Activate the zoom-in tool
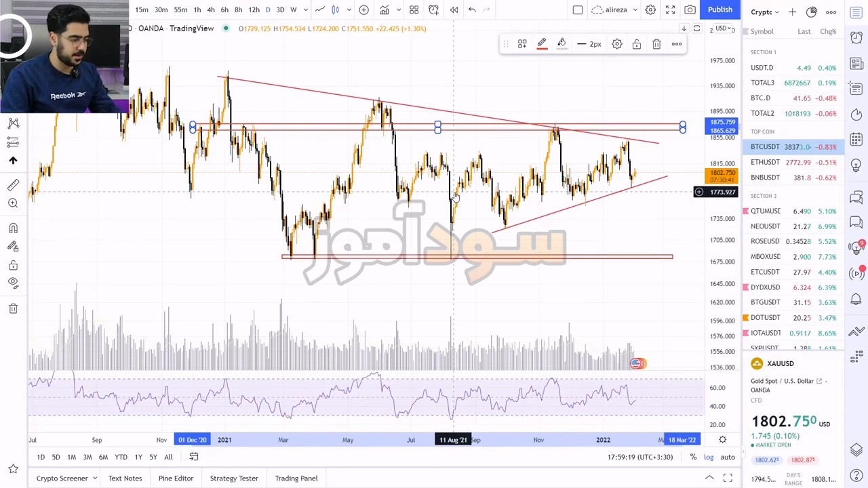 (13, 203)
